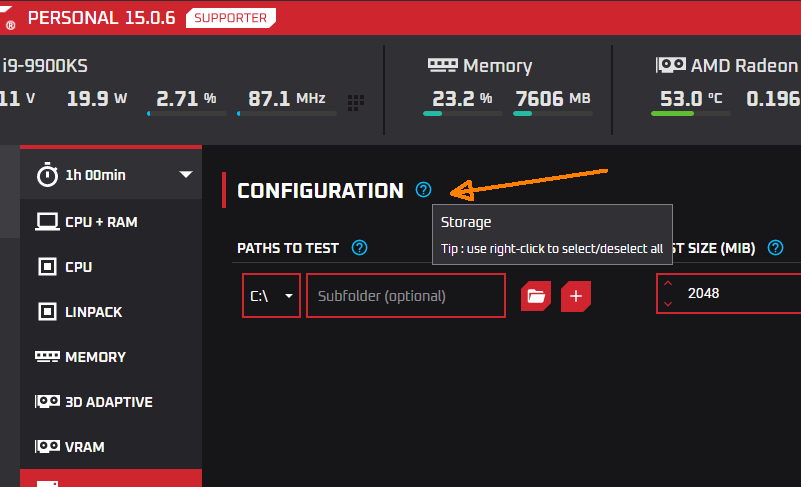801x487 pixels.
Task: Click the help icon beside test size (MIB)
Action: tap(774, 248)
